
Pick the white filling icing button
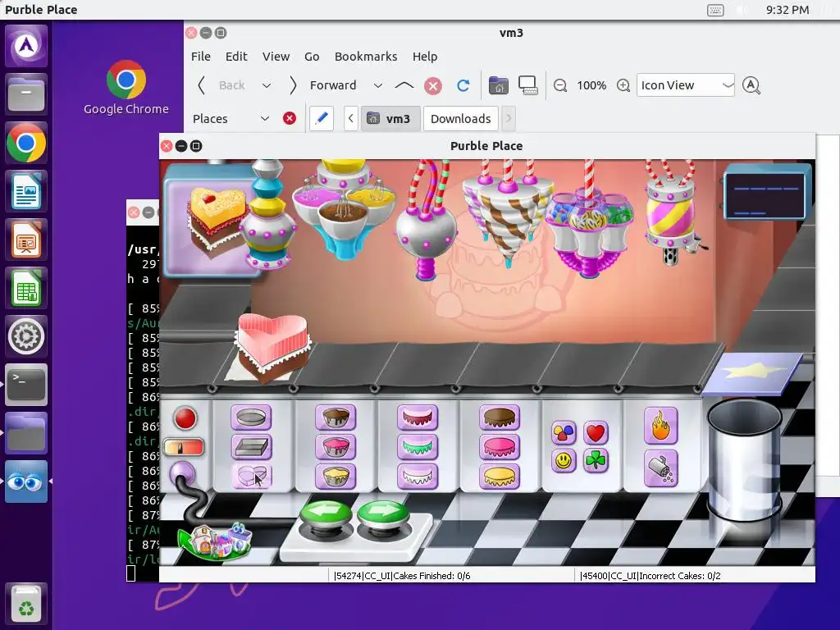418,476
